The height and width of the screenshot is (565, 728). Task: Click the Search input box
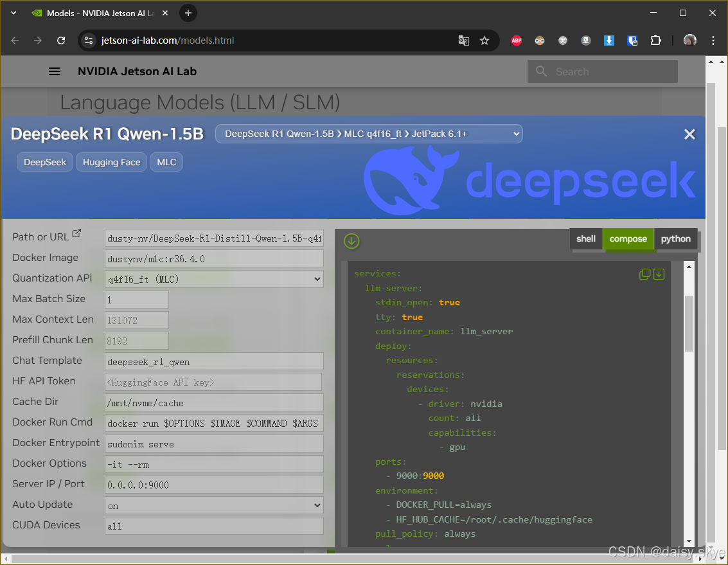click(602, 71)
